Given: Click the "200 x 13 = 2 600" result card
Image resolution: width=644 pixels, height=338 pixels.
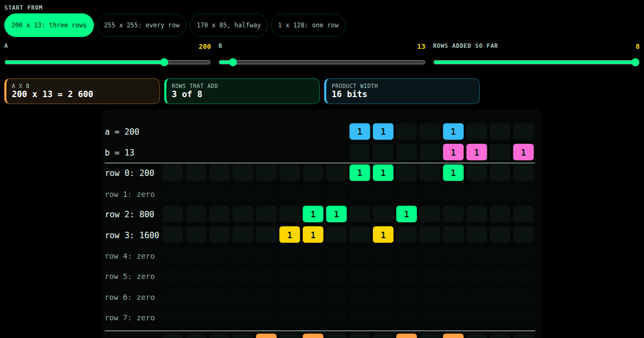Looking at the screenshot, I should [82, 91].
